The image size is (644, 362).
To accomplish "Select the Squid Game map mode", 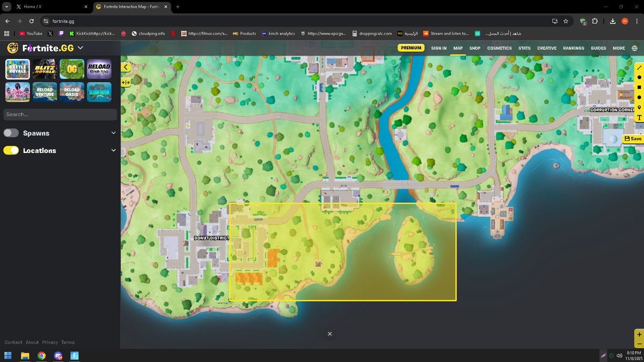I will pos(18,92).
